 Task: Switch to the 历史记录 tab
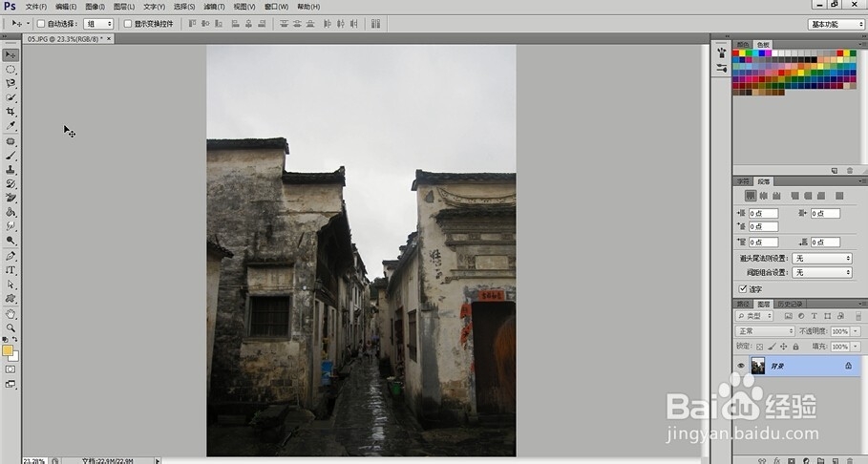point(790,304)
